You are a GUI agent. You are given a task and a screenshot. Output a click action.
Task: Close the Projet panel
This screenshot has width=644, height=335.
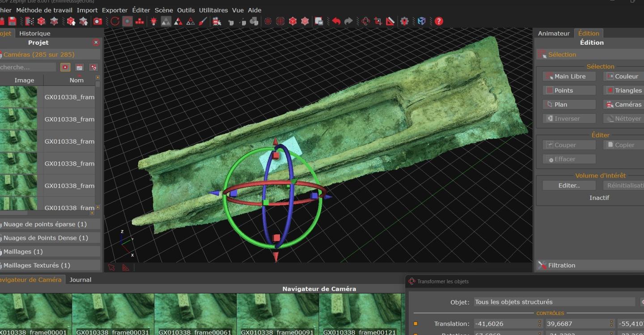click(x=96, y=42)
